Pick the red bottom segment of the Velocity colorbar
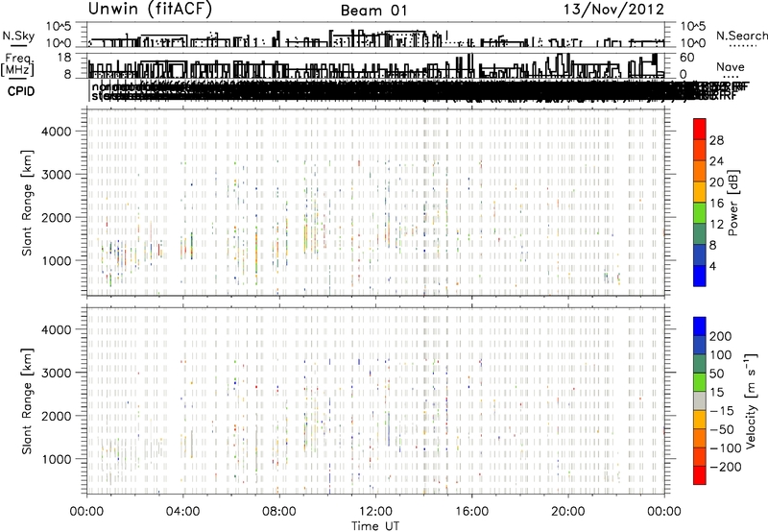This screenshot has width=768, height=532. [700, 475]
